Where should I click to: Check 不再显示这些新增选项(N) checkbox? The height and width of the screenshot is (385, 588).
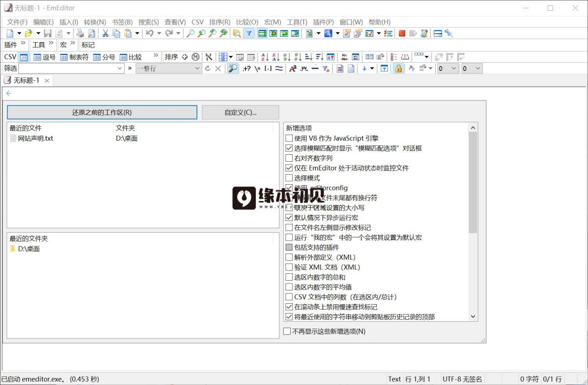(287, 332)
